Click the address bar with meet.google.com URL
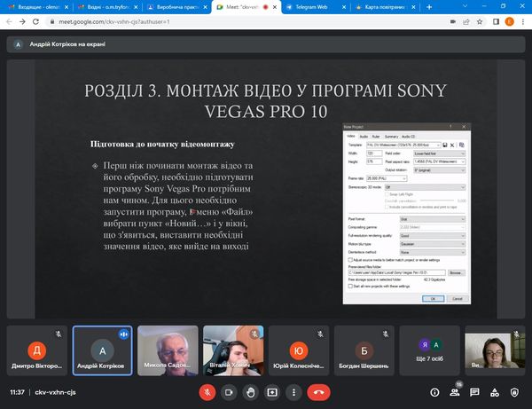 245,21
